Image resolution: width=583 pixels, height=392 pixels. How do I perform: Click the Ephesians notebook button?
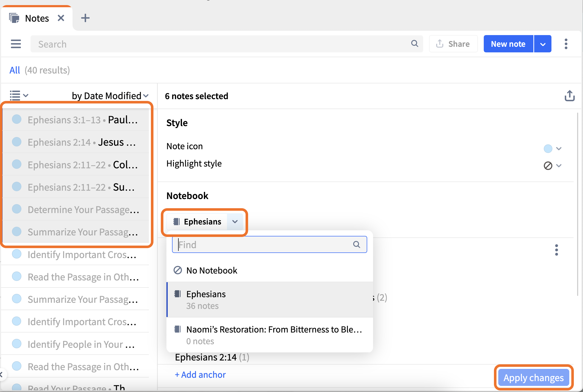coord(197,222)
